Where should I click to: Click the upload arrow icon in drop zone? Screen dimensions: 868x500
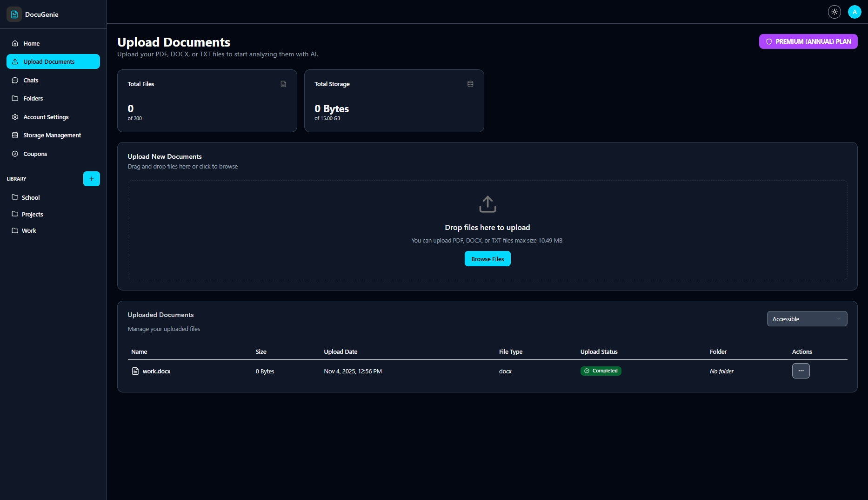pyautogui.click(x=487, y=204)
